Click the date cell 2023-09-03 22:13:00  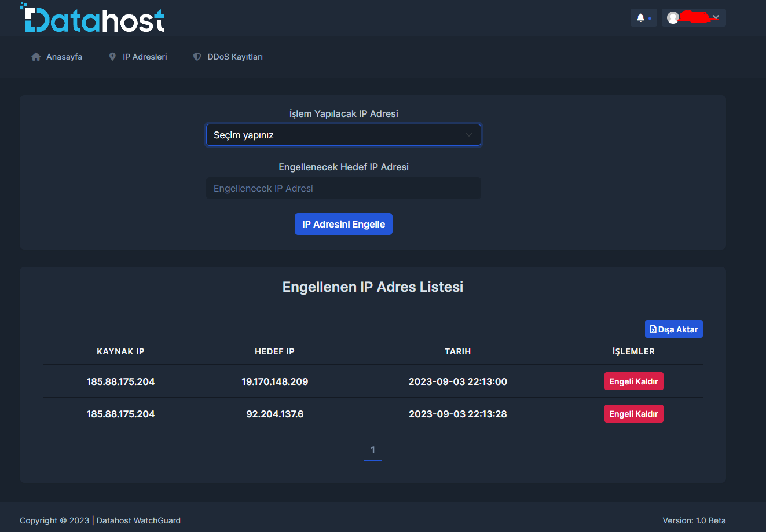pos(457,381)
